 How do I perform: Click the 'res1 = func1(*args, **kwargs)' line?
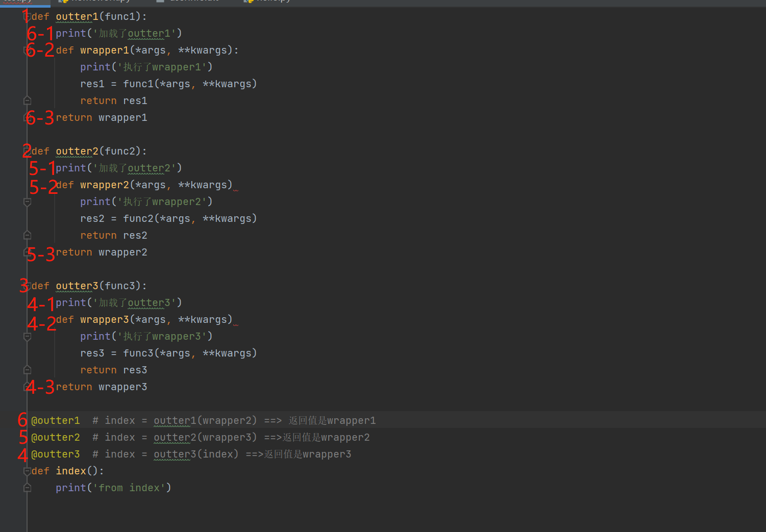(168, 84)
